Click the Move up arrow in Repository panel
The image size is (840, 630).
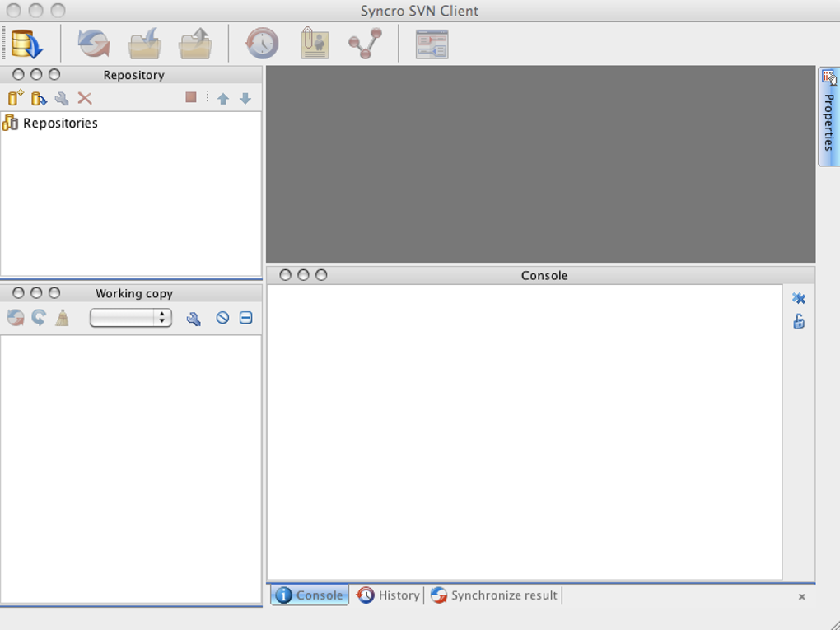223,99
